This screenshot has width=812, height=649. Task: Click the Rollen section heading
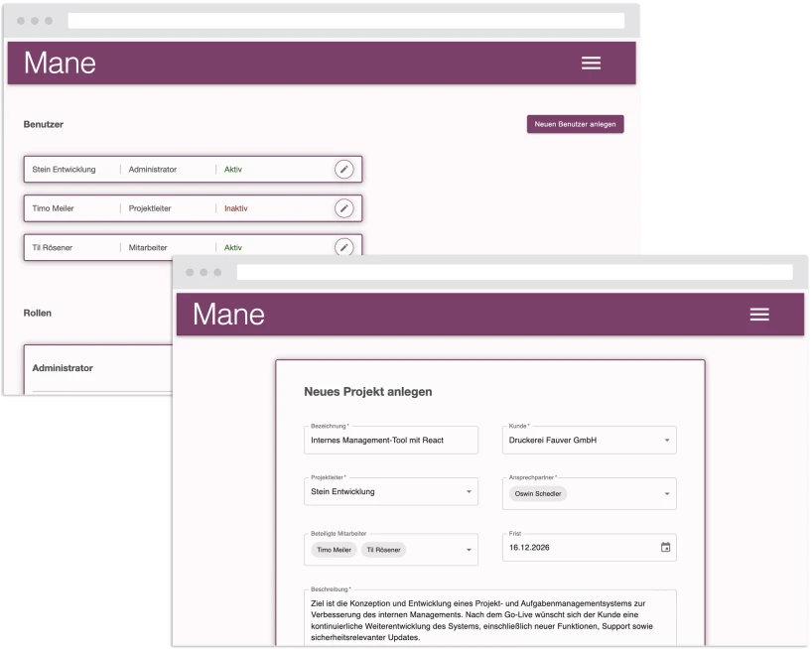coord(38,314)
